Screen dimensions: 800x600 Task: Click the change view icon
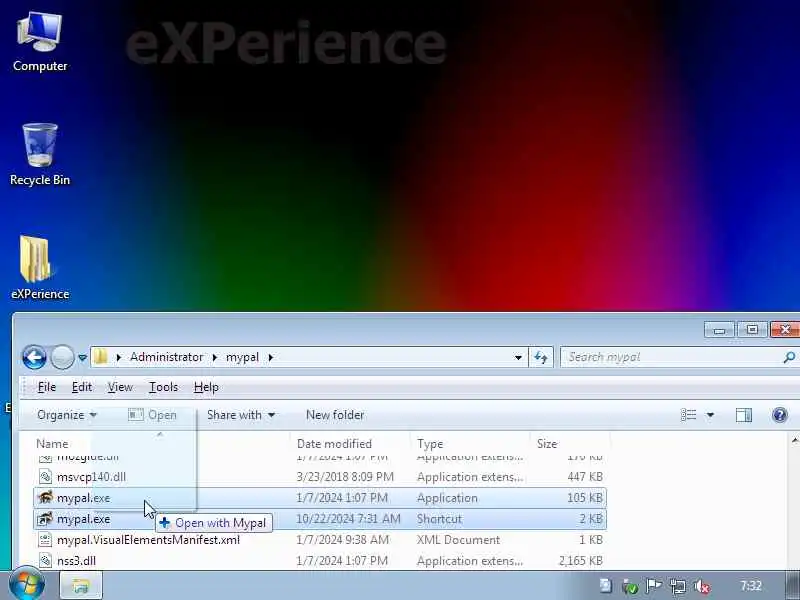coord(688,415)
